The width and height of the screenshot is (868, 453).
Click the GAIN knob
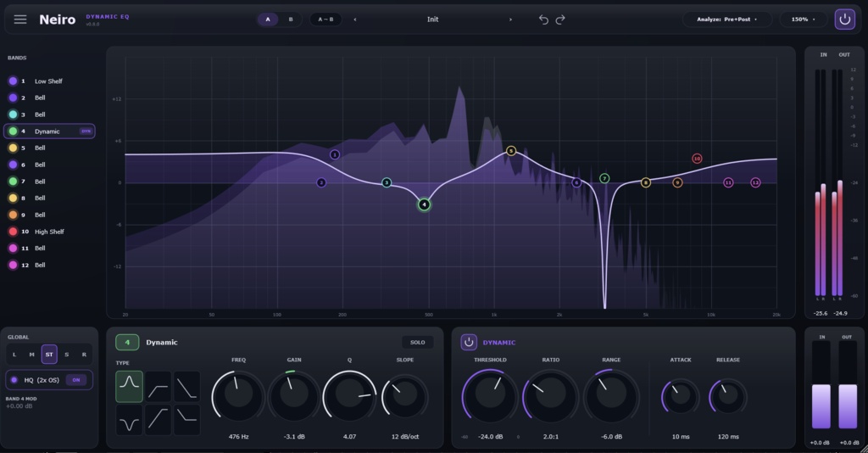click(294, 395)
